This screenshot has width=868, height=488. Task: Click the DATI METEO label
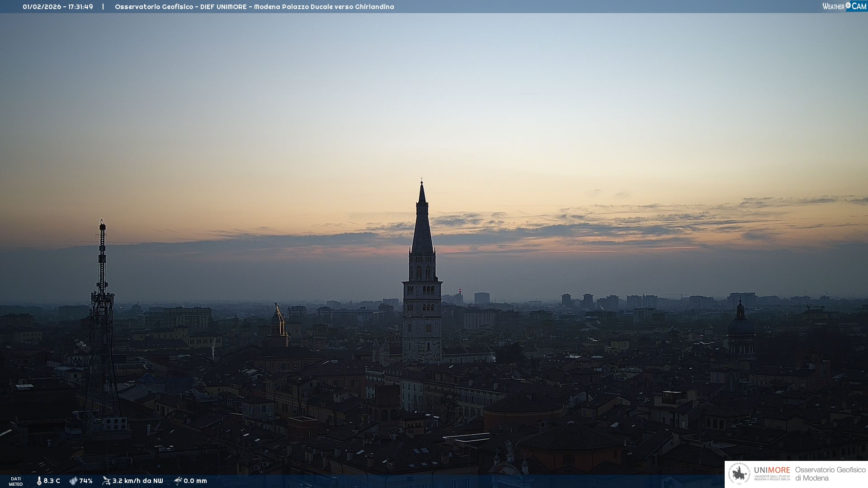point(16,481)
